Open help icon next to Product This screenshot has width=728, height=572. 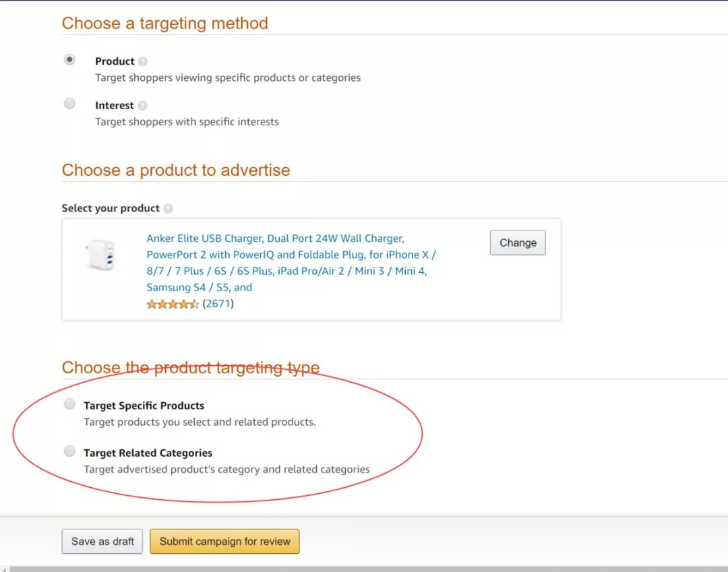coord(143,61)
